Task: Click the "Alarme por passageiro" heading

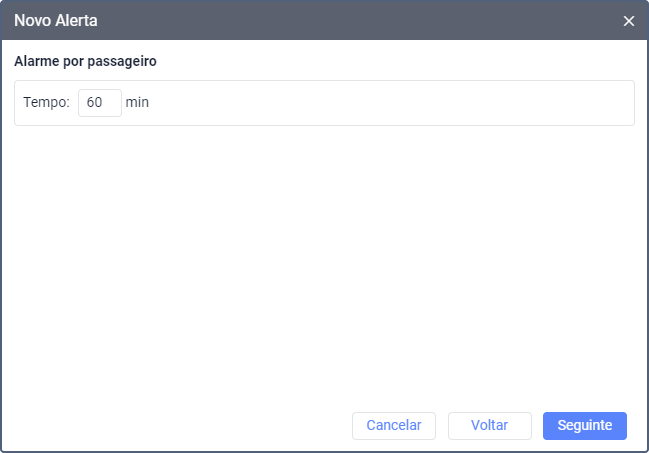Action: 85,61
